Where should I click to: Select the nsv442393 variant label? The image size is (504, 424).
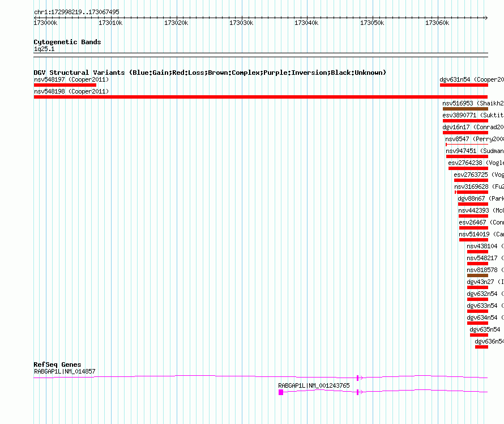481,210
